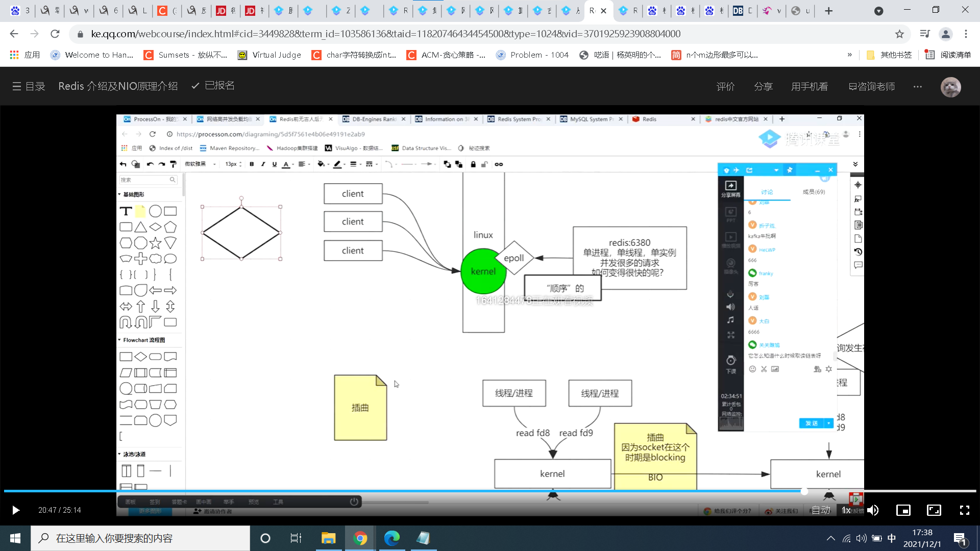This screenshot has height=551, width=980.
Task: Bookmark this page with the star
Action: coord(899,34)
